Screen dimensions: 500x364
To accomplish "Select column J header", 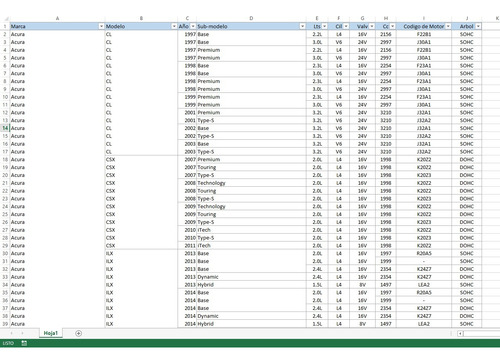I will 467,18.
